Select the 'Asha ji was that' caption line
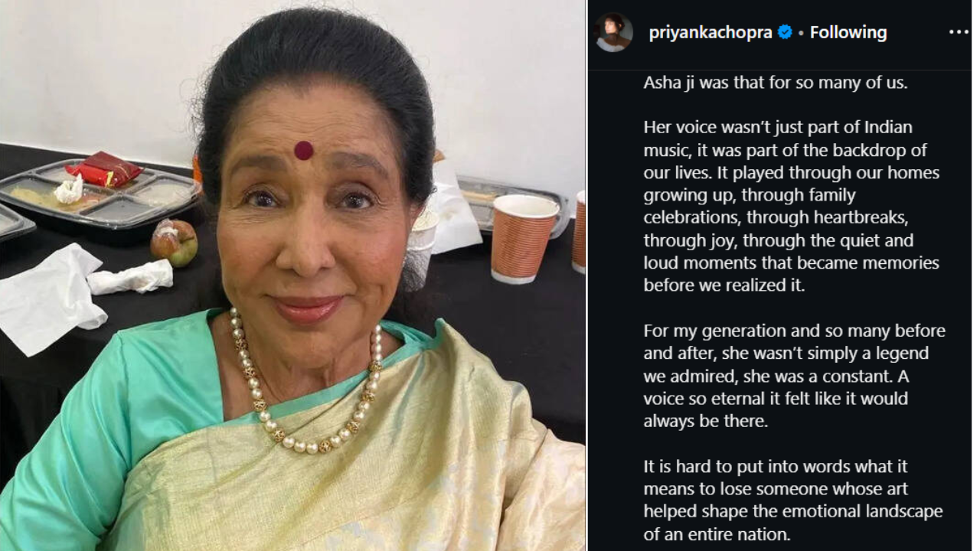The width and height of the screenshot is (980, 551). point(776,83)
